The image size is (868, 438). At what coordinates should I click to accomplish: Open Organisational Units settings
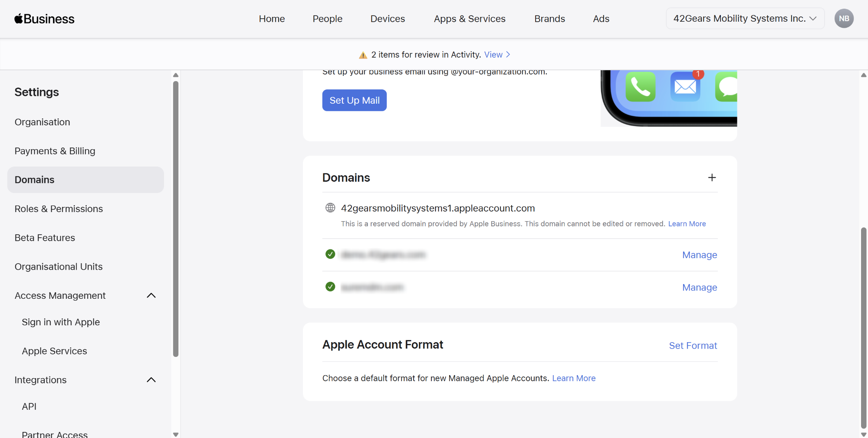coord(85,267)
